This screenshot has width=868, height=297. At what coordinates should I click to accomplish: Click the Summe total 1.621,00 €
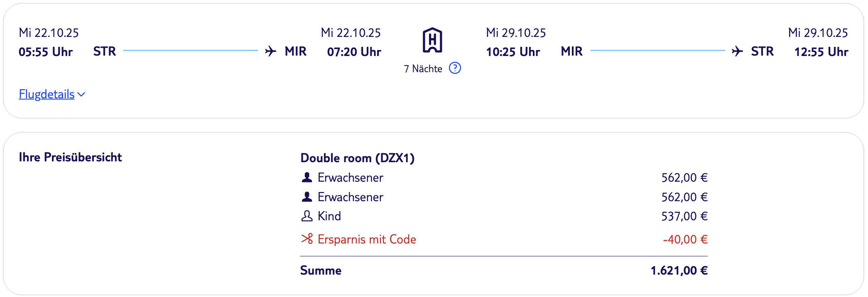click(x=679, y=270)
